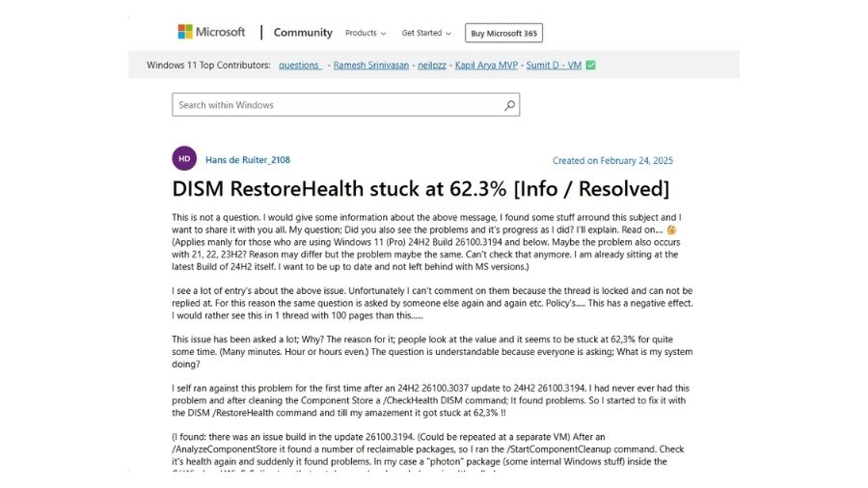Click the Products chevron arrow
868x488 pixels.
point(383,34)
